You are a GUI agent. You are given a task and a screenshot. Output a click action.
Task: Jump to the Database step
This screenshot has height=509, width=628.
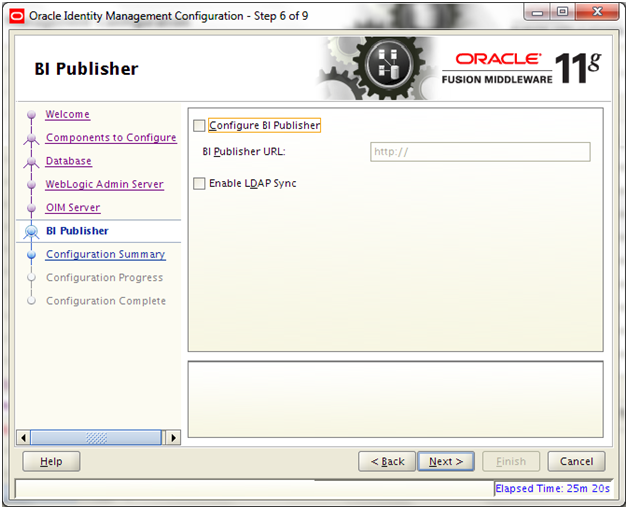click(x=68, y=161)
